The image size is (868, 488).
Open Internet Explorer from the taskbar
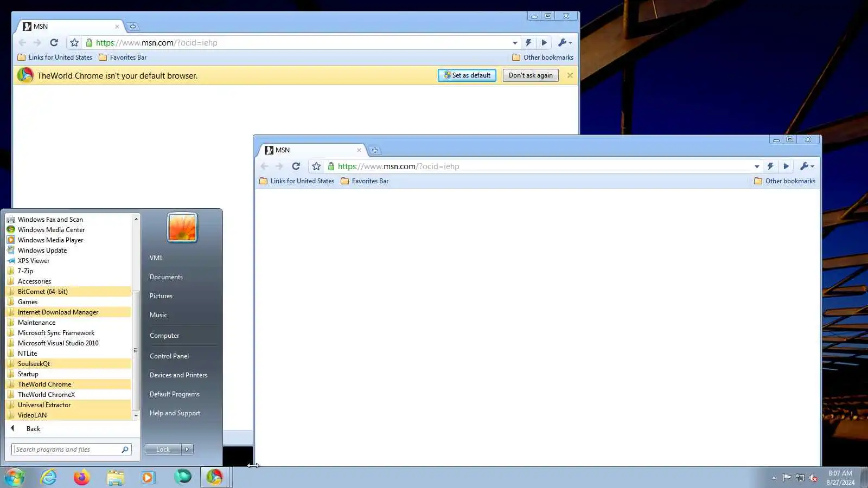coord(49,477)
